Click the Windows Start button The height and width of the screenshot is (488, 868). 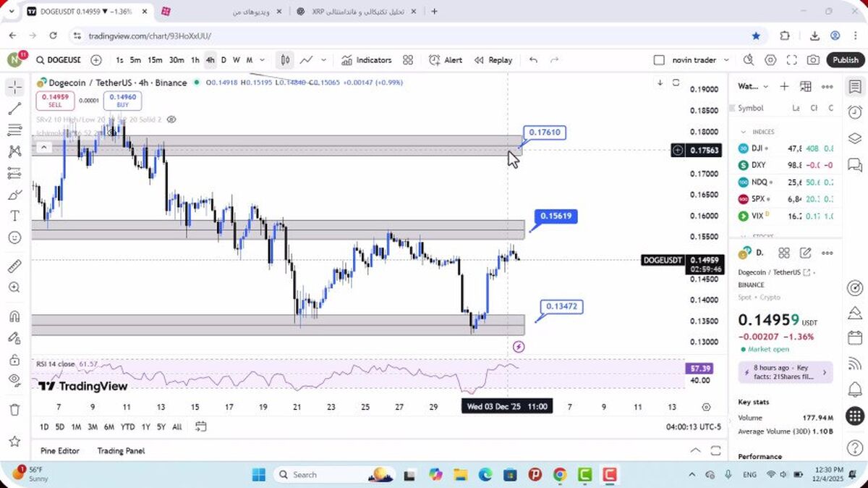pyautogui.click(x=258, y=475)
